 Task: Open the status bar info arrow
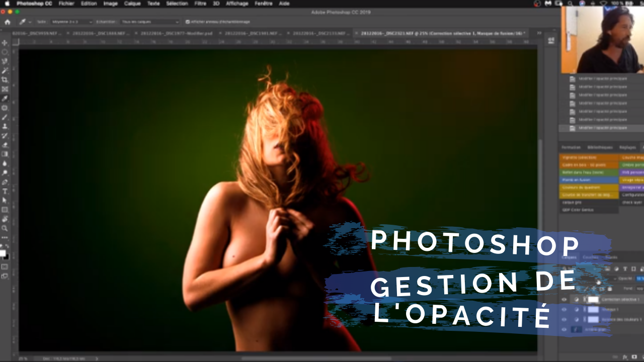point(97,358)
